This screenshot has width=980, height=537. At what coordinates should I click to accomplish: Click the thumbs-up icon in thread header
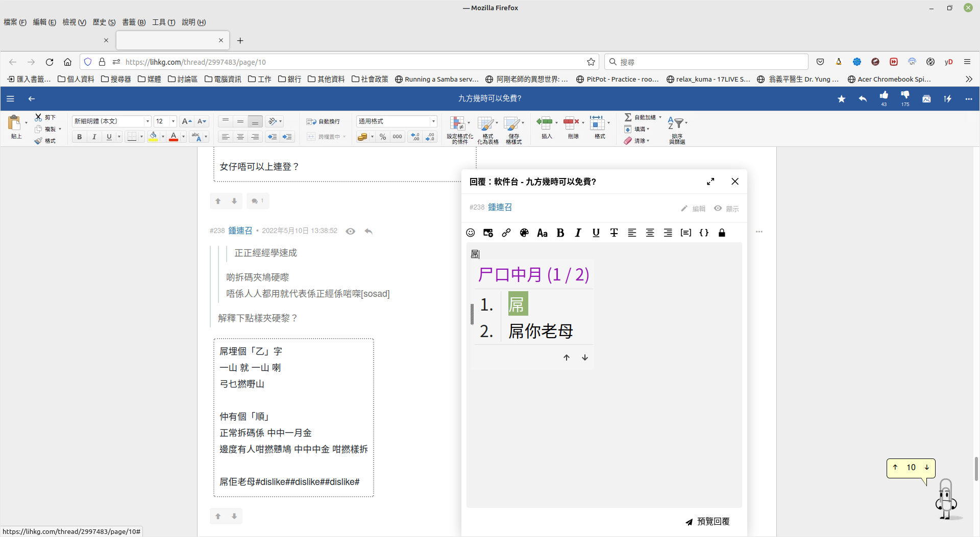click(x=884, y=95)
